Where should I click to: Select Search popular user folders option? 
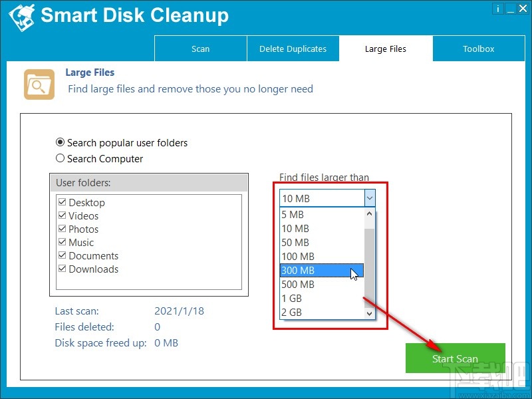coord(122,142)
